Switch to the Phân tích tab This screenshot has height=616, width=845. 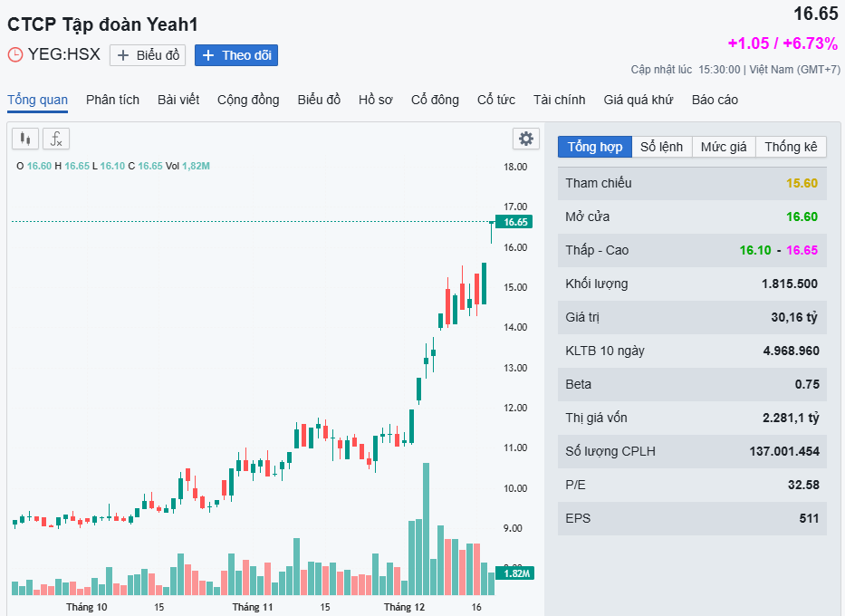pyautogui.click(x=112, y=100)
